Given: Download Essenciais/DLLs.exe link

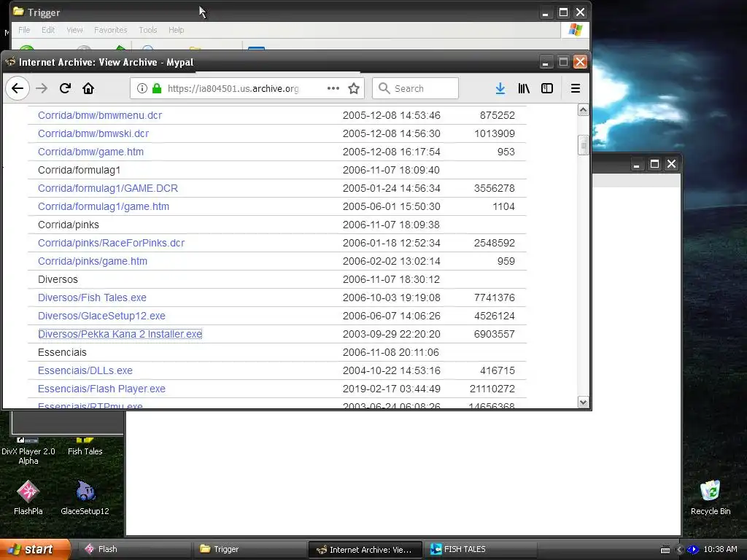Looking at the screenshot, I should coord(85,370).
